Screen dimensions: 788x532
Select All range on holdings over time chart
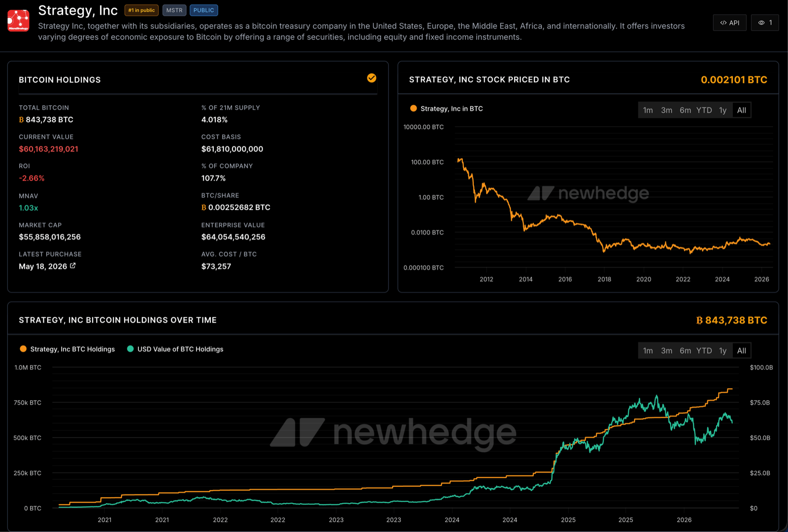point(742,351)
